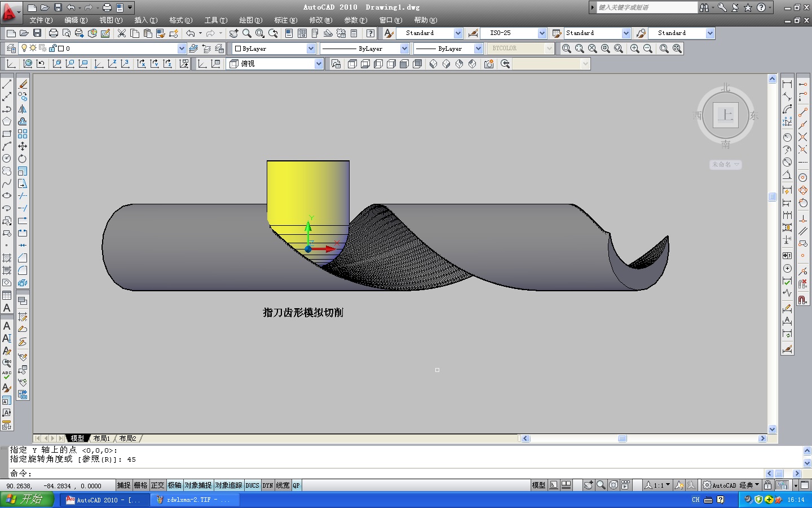Select the Circle draw tool
812x508 pixels.
click(7, 159)
